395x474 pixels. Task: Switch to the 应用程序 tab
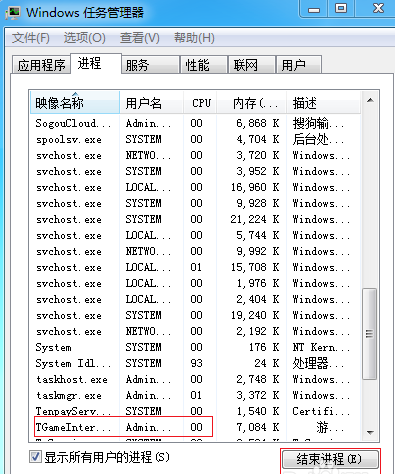coord(41,65)
